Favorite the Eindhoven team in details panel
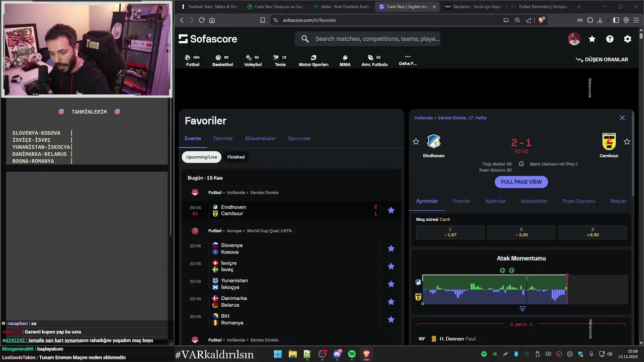The width and height of the screenshot is (644, 362). click(x=416, y=142)
